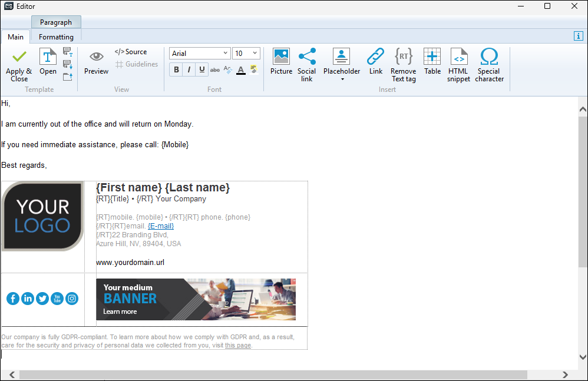Screen dimensions: 588x381
Task: Open the font size dropdown
Action: [255, 54]
